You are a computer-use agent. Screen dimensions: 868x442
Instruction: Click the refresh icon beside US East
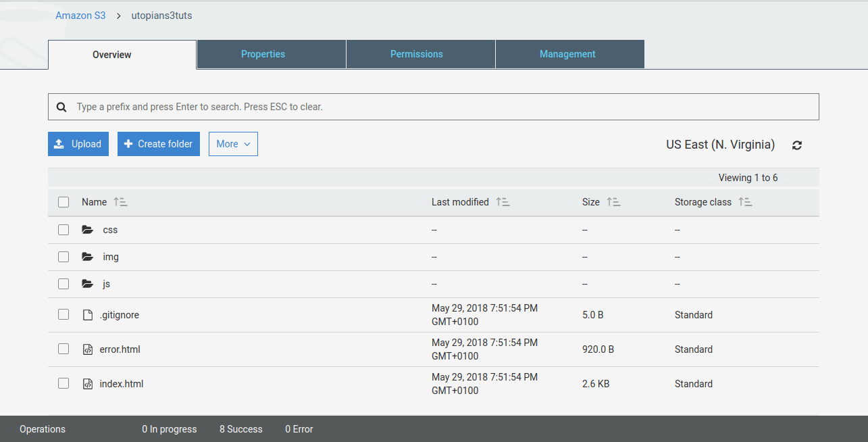click(x=797, y=145)
